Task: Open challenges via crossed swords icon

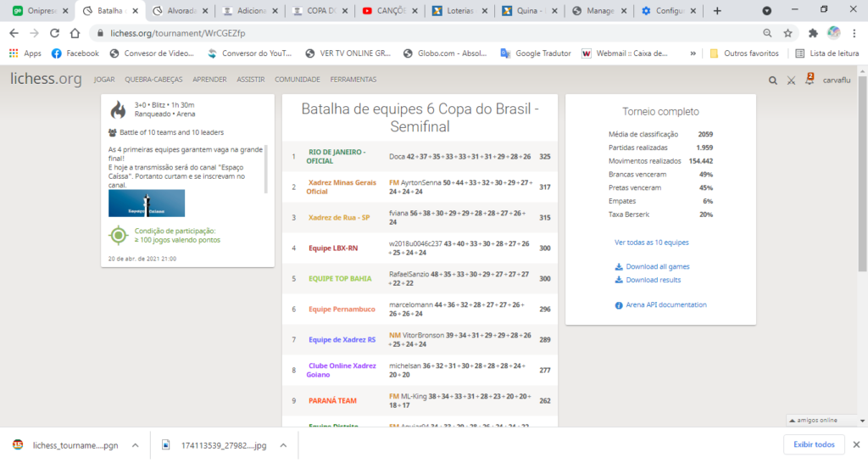Action: point(791,80)
